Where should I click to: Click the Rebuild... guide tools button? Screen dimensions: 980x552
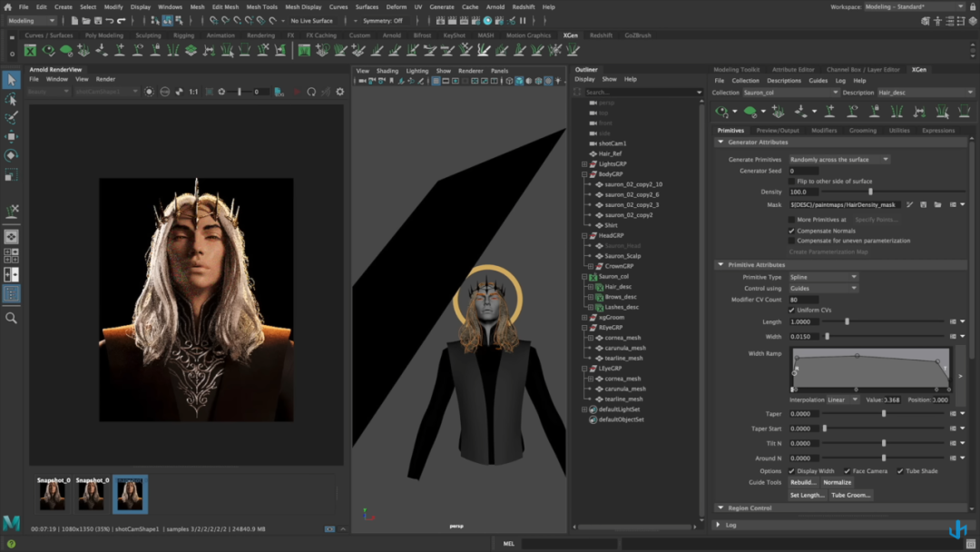803,482
